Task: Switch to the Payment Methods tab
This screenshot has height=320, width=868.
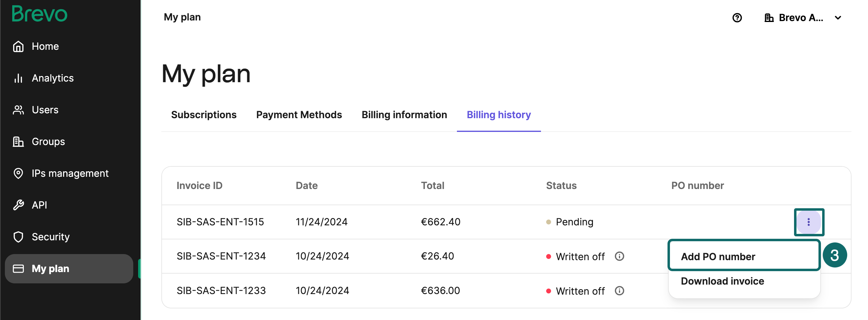Action: pos(299,115)
